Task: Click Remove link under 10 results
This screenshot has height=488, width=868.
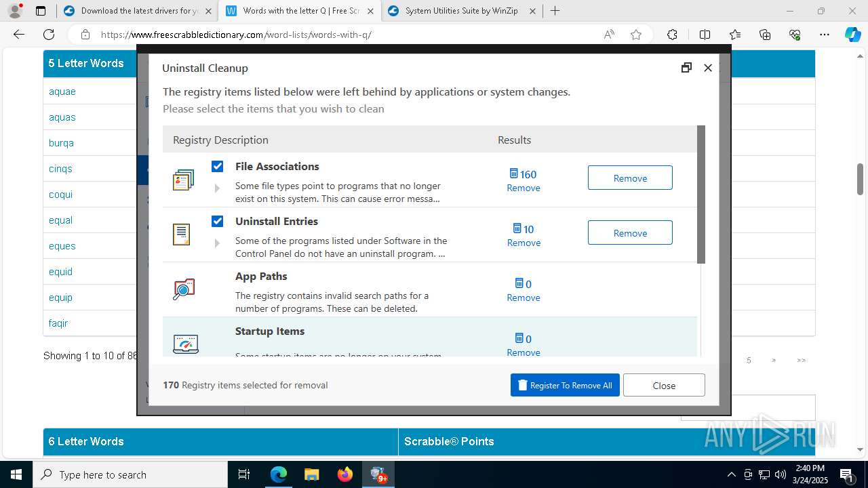Action: point(524,243)
